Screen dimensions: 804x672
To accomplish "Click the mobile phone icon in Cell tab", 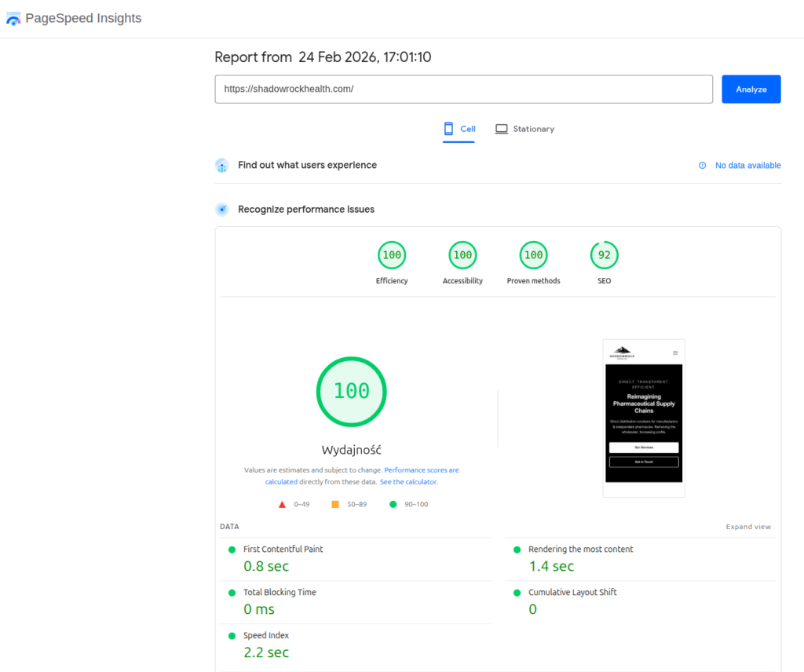I will tap(449, 129).
